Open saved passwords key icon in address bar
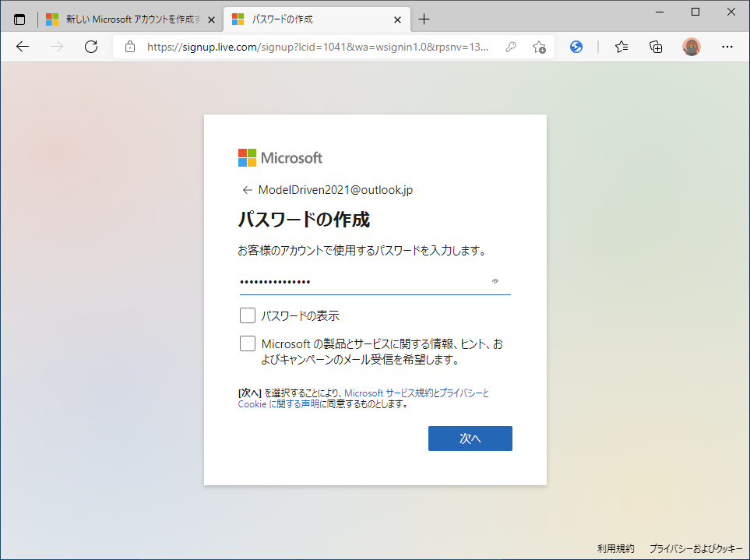This screenshot has height=560, width=750. pos(511,47)
